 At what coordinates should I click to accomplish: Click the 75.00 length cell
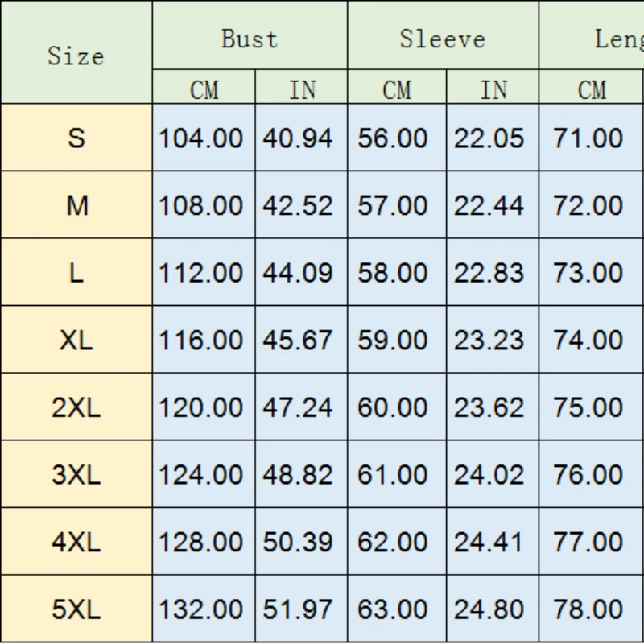tap(588, 407)
